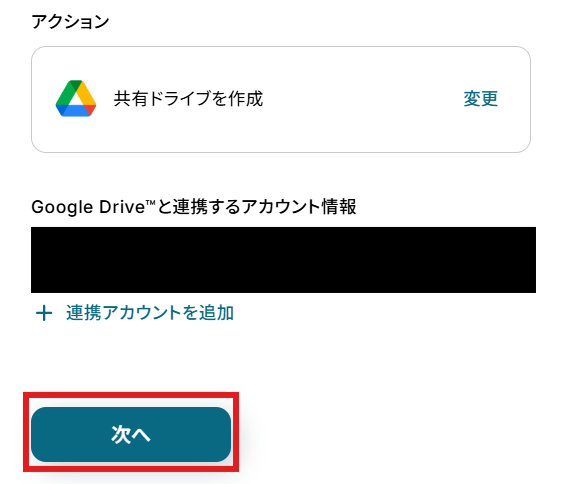Select the 共有ドライブを作成 action text
The width and height of the screenshot is (582, 484).
click(188, 99)
